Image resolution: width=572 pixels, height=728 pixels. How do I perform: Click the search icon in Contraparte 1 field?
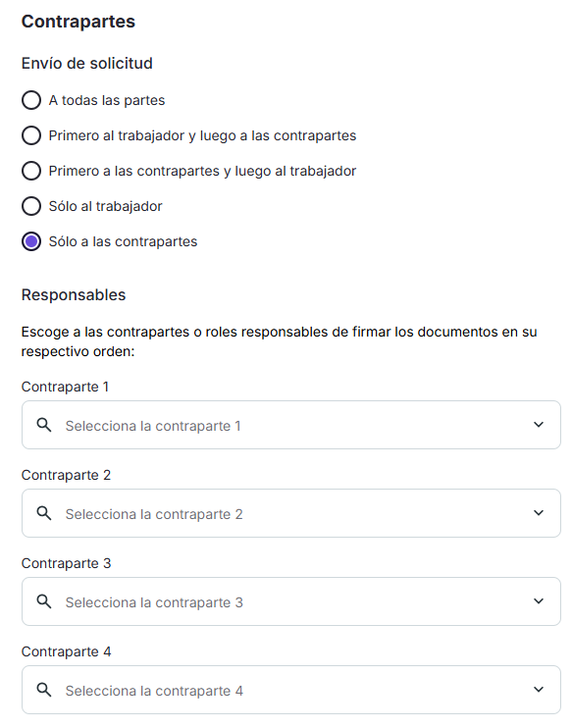click(x=44, y=425)
